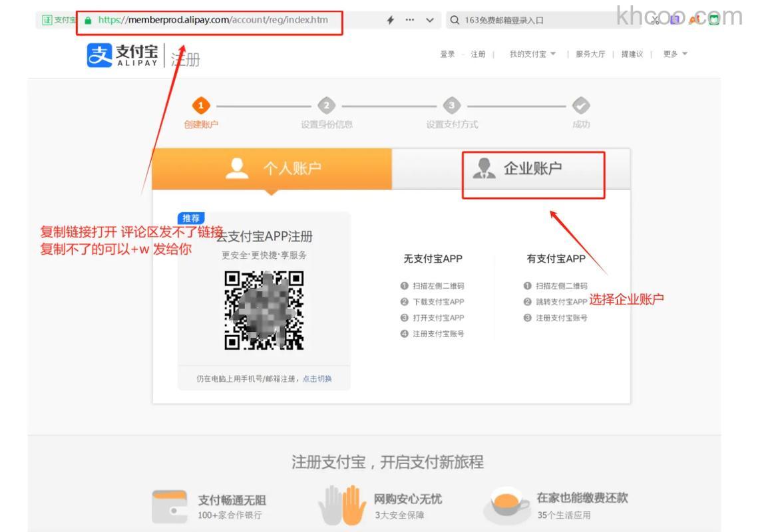Click the Alipay 支付宝 logo
The height and width of the screenshot is (532, 782).
(x=123, y=55)
